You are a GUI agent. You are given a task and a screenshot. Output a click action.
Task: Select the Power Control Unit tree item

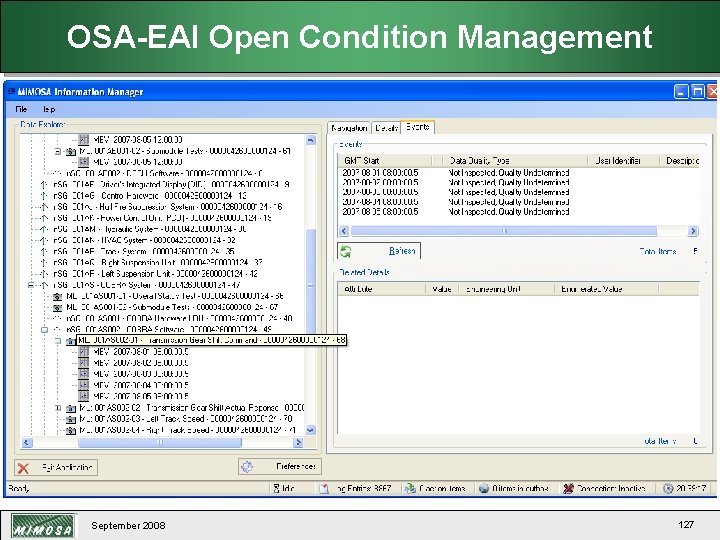pos(162,218)
